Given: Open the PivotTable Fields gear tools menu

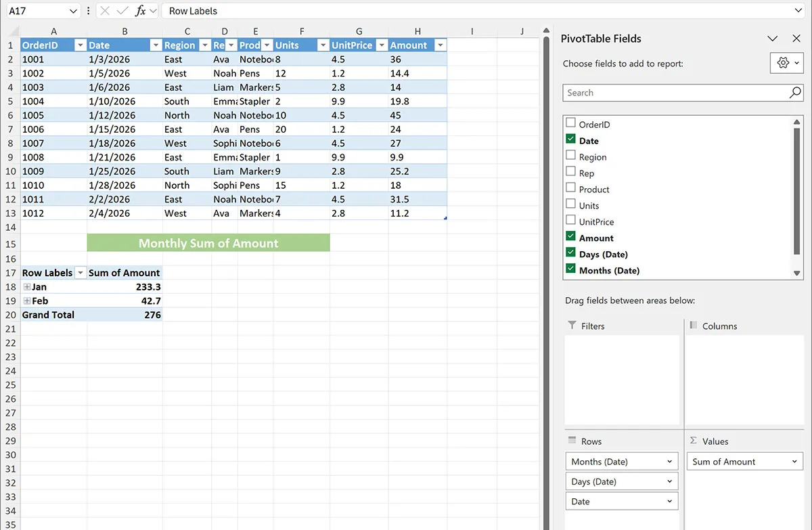Looking at the screenshot, I should (x=786, y=63).
